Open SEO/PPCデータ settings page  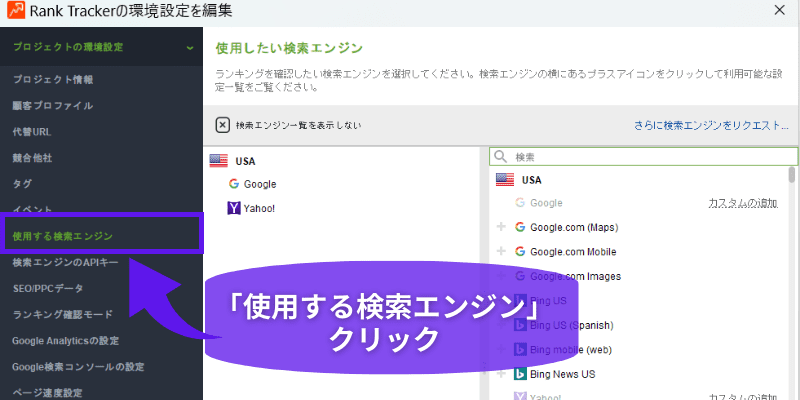point(48,289)
